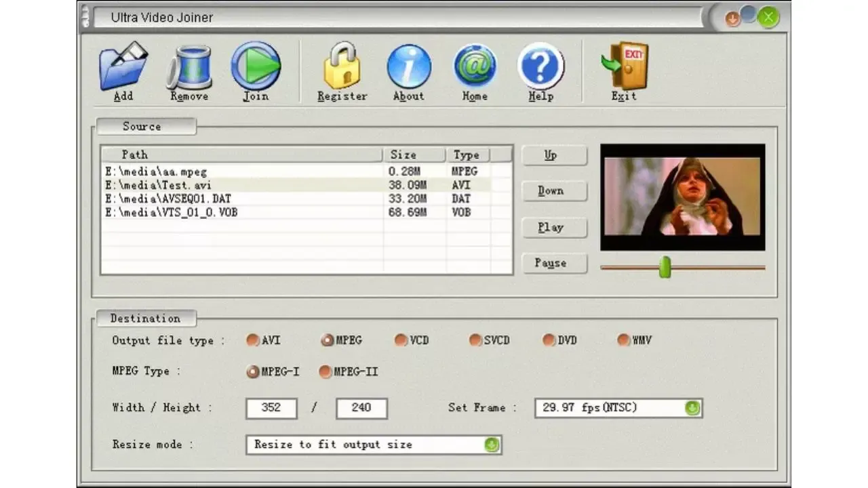Image resolution: width=868 pixels, height=488 pixels.
Task: Open Help question mark icon
Action: click(x=540, y=66)
